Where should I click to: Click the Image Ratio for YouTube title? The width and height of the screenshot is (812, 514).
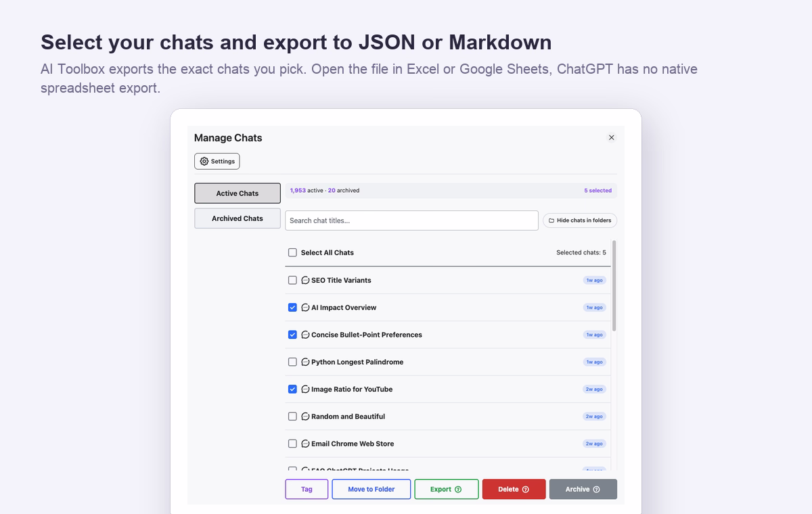(352, 389)
